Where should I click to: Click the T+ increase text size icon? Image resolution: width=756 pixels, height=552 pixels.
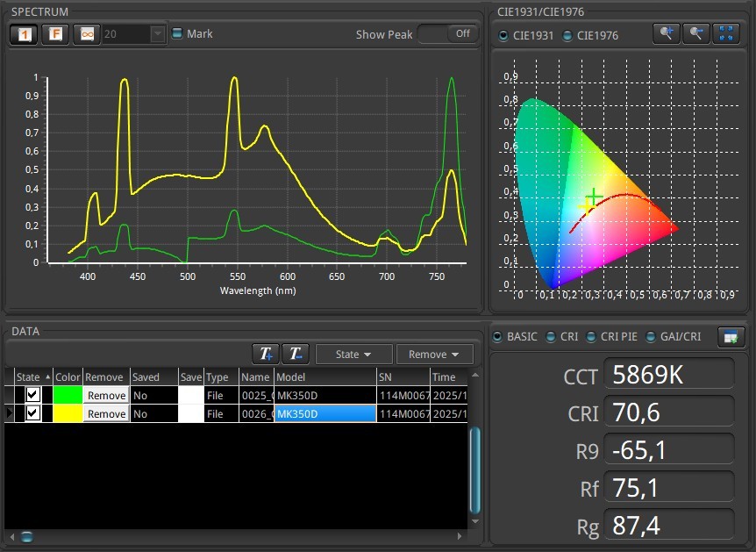coord(266,354)
